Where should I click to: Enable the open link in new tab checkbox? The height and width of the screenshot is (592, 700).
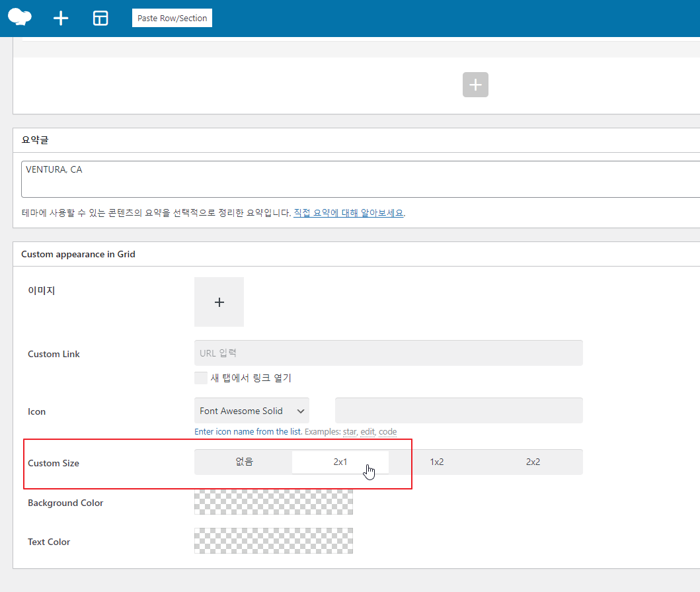coord(201,378)
